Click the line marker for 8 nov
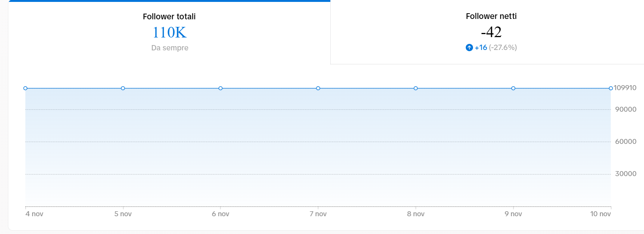Image resolution: width=644 pixels, height=234 pixels. tap(416, 88)
